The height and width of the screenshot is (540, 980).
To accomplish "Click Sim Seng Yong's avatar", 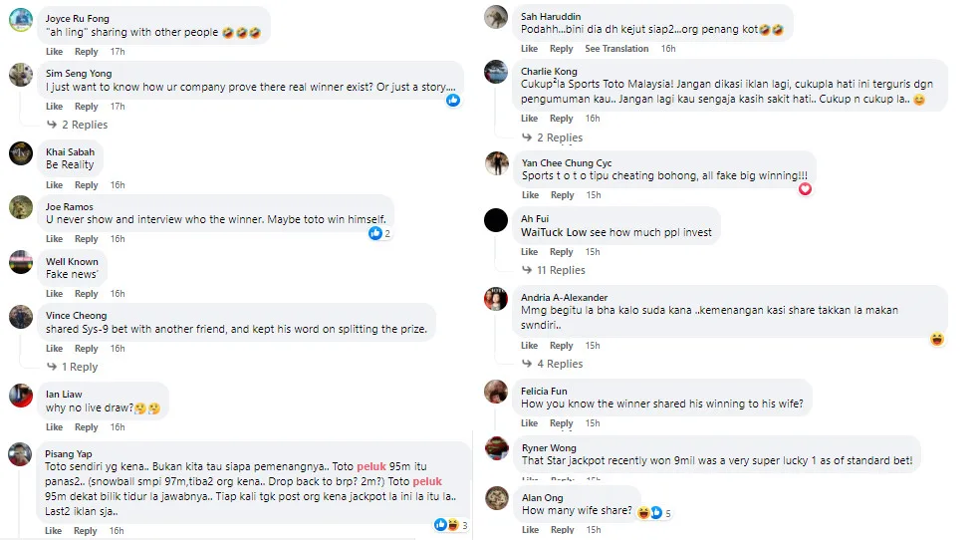I will tap(21, 74).
